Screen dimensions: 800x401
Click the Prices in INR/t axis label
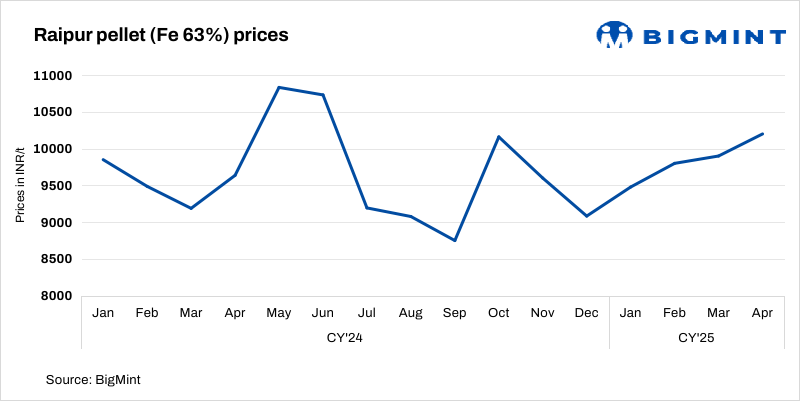click(20, 185)
